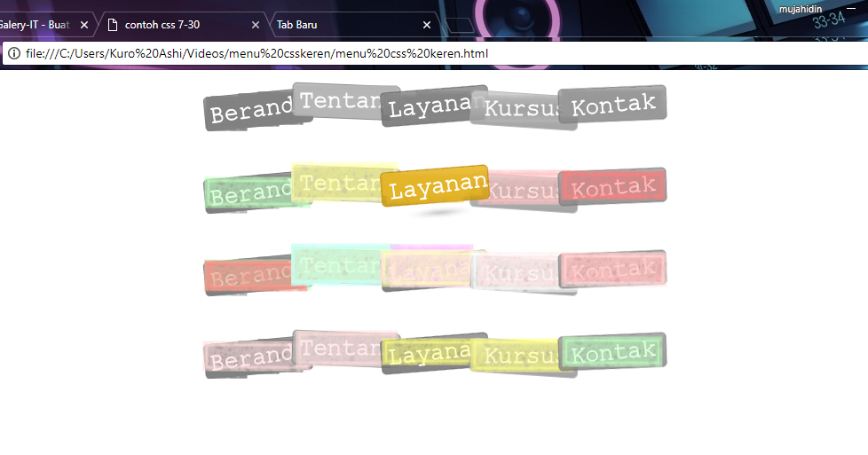Screen dimensions: 868x455
Task: Close the contoh css 7-30 tab
Action: (x=256, y=25)
